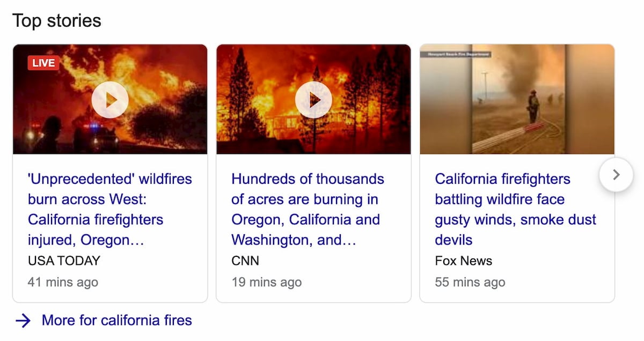Image resolution: width=644 pixels, height=341 pixels.
Task: Click the red LIVE badge
Action: point(43,63)
